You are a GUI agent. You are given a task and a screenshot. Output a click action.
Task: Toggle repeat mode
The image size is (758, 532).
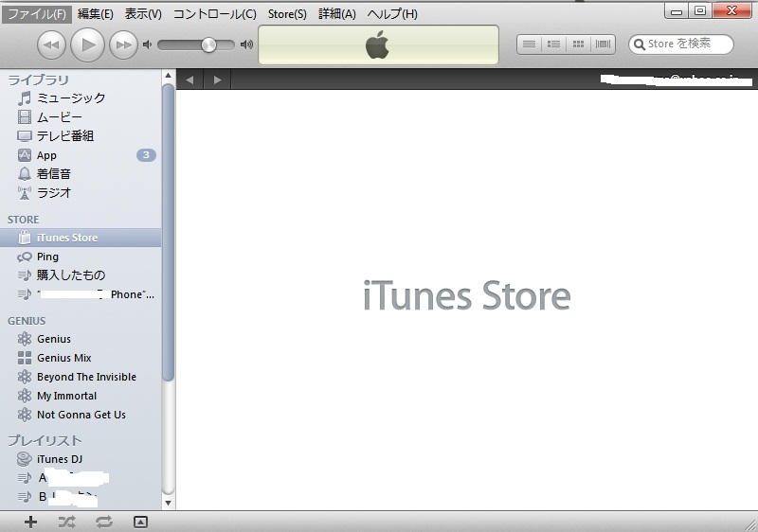click(x=103, y=522)
